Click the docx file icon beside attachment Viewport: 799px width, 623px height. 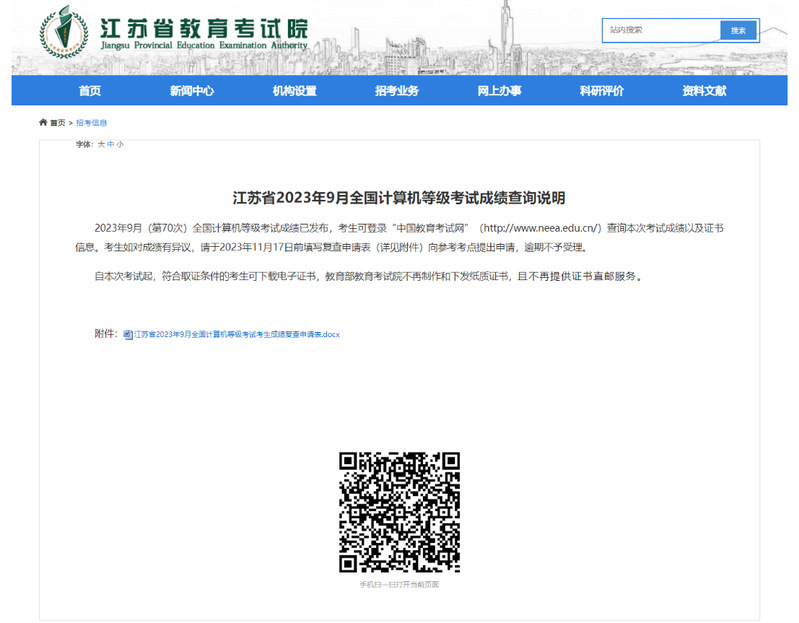pos(127,335)
